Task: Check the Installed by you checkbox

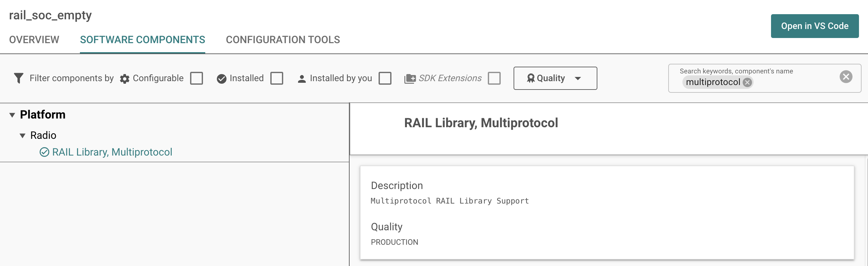Action: pos(385,79)
